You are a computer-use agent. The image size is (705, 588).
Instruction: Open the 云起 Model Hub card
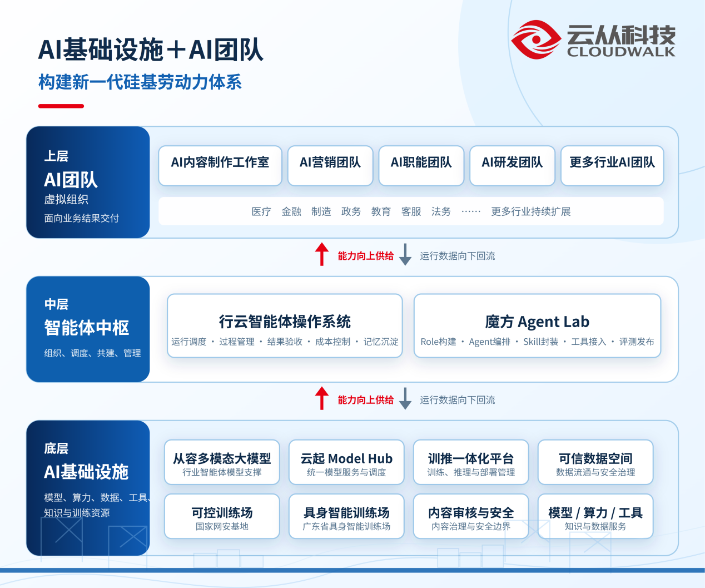[346, 462]
